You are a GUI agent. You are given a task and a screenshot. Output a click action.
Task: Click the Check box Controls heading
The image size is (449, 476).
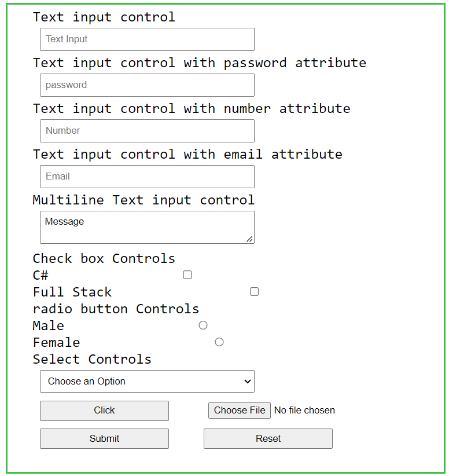tap(104, 258)
